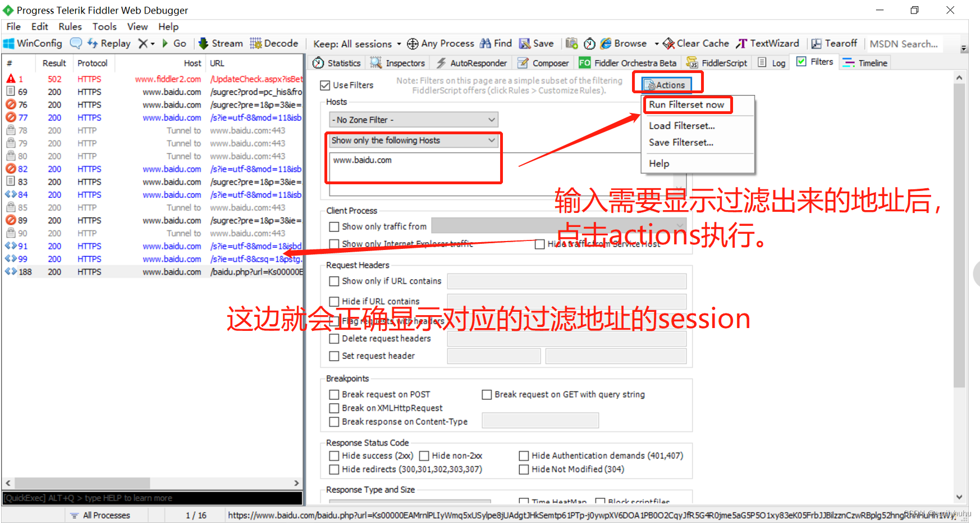The width and height of the screenshot is (980, 523).
Task: Switch to Composer tab
Action: [543, 63]
